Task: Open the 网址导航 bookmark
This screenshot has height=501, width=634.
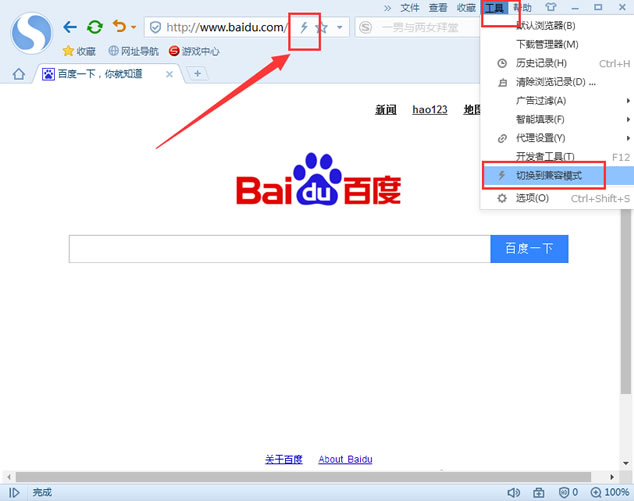Action: click(x=134, y=51)
